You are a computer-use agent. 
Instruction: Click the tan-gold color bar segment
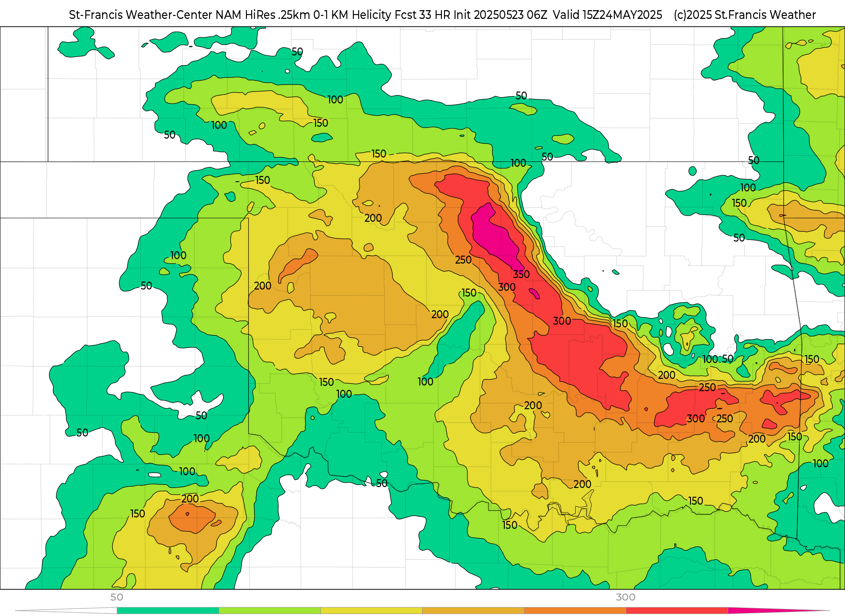click(x=473, y=611)
